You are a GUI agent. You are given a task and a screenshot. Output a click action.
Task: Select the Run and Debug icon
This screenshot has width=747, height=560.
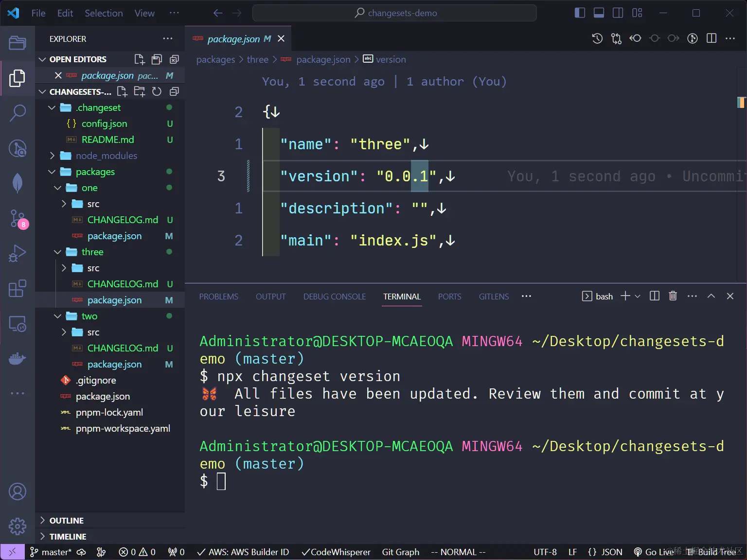tap(18, 253)
